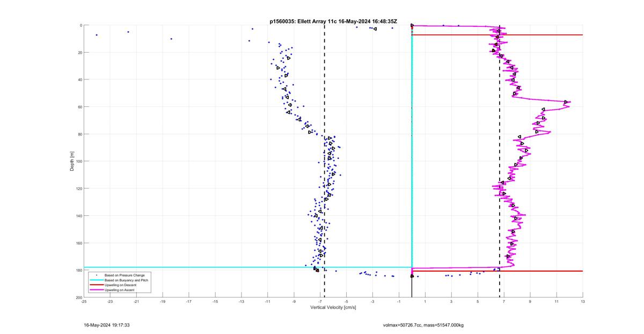Click the depth axis tick label '80'
This screenshot has height=334, width=644.
pos(79,134)
